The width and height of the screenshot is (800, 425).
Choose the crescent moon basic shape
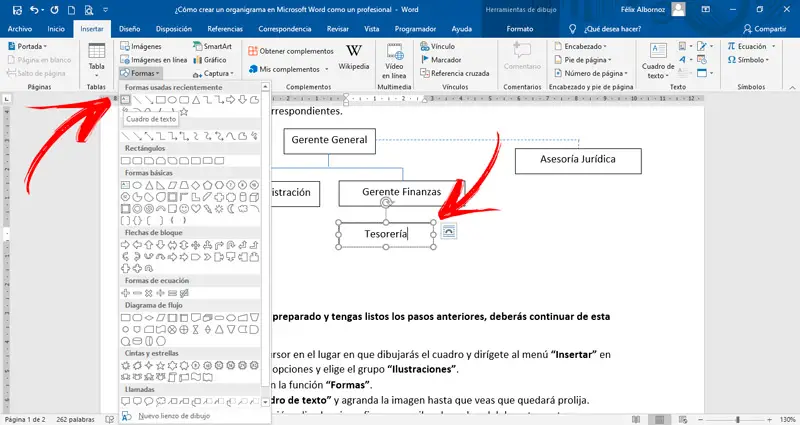tap(231, 209)
